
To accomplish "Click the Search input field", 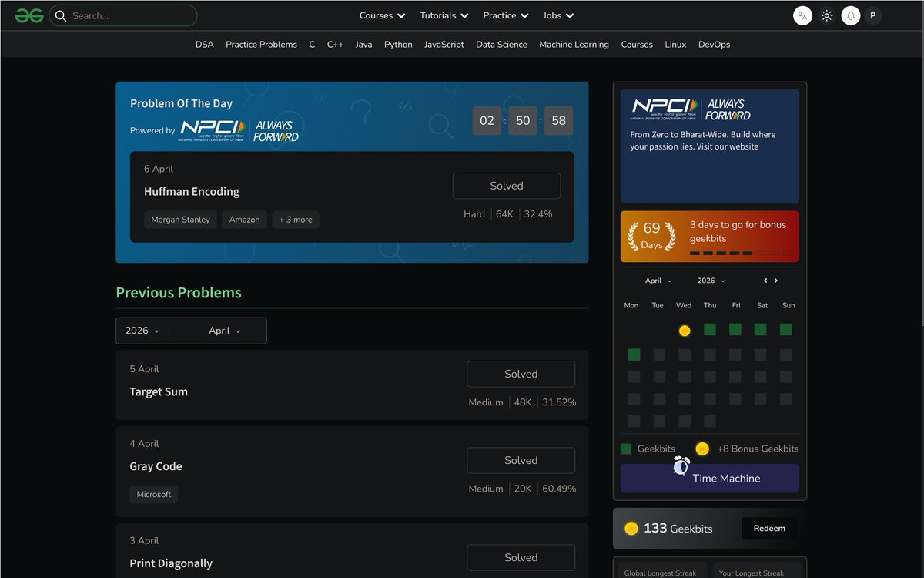I will pos(123,15).
